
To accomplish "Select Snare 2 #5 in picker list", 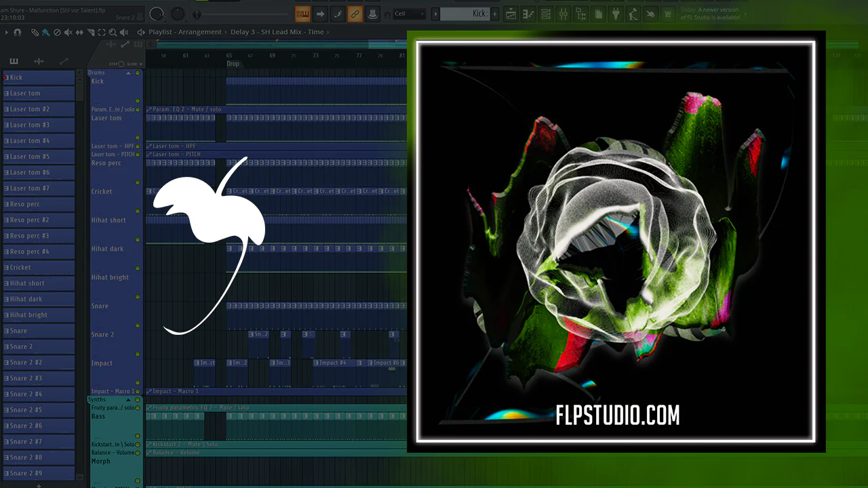I will 39,410.
